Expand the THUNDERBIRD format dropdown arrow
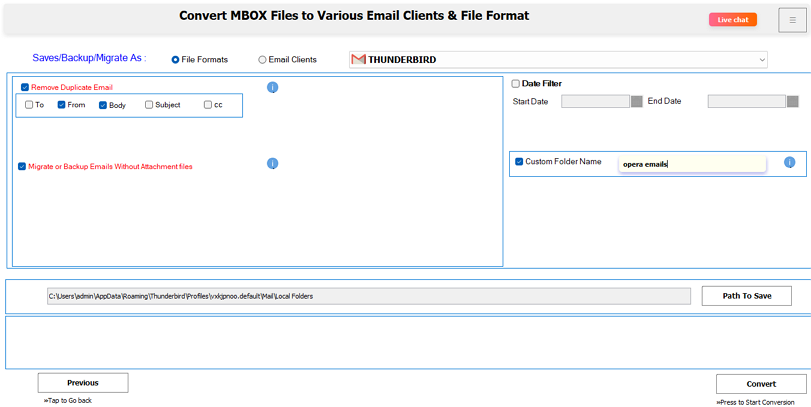The width and height of the screenshot is (811, 407). (x=762, y=60)
